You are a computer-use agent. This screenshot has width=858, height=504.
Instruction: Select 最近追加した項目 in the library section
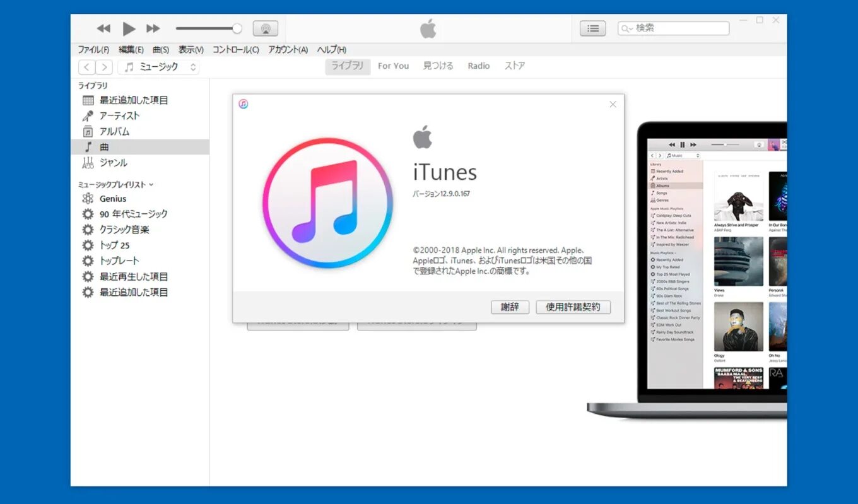pyautogui.click(x=140, y=100)
